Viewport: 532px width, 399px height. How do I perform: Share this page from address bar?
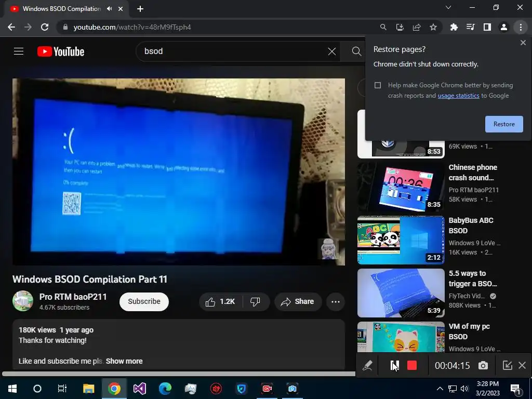[417, 27]
